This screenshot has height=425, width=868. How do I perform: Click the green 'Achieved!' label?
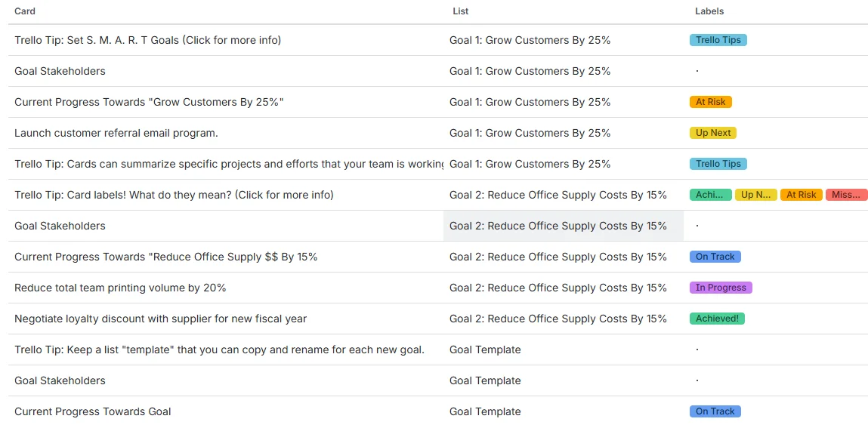tap(717, 319)
